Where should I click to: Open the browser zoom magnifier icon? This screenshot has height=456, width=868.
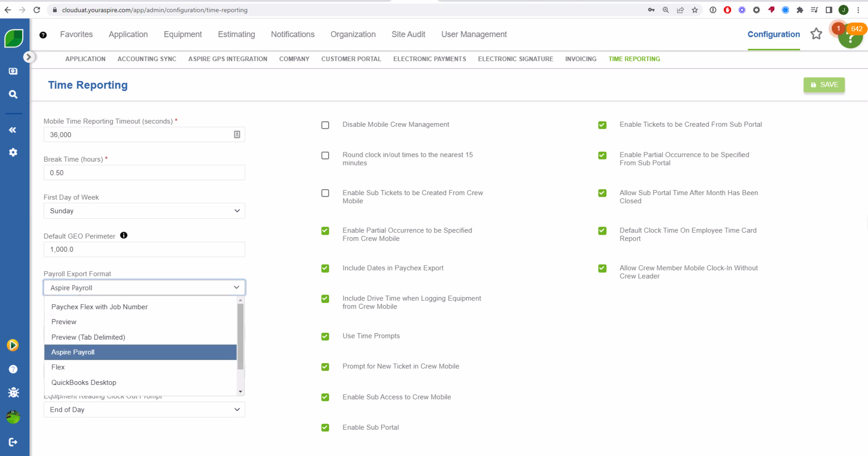coord(666,10)
